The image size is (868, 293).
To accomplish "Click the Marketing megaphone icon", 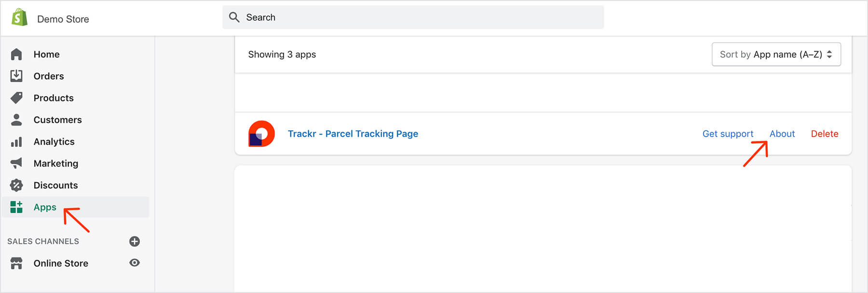I will tap(16, 163).
